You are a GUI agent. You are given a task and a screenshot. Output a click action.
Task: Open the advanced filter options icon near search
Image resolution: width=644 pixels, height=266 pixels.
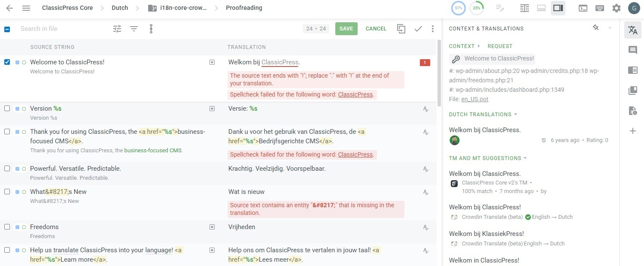[117, 28]
